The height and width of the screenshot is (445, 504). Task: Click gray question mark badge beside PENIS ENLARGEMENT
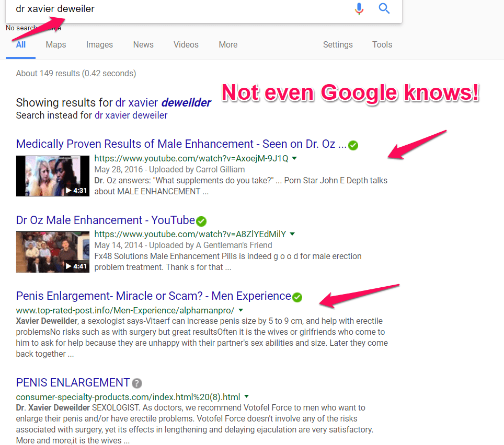point(137,383)
